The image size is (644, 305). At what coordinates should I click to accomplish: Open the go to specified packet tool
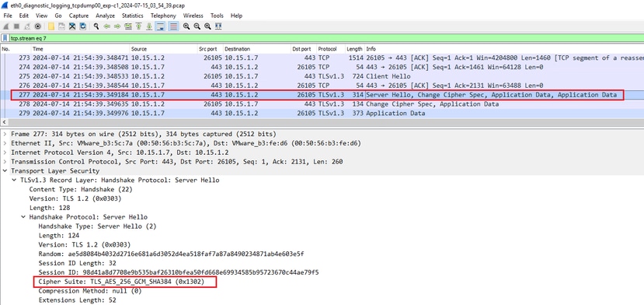[128, 26]
